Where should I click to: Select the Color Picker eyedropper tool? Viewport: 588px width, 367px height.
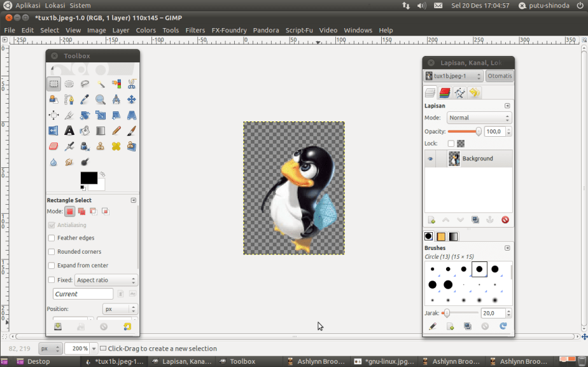(x=85, y=99)
